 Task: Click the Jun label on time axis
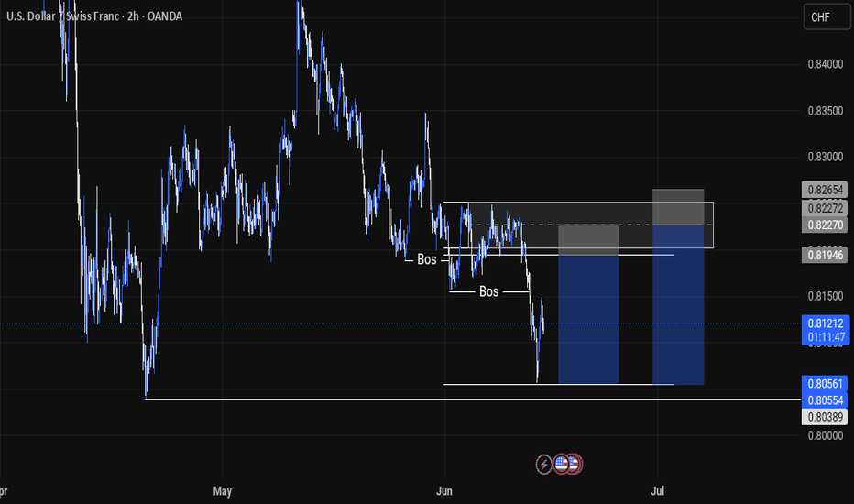(444, 491)
